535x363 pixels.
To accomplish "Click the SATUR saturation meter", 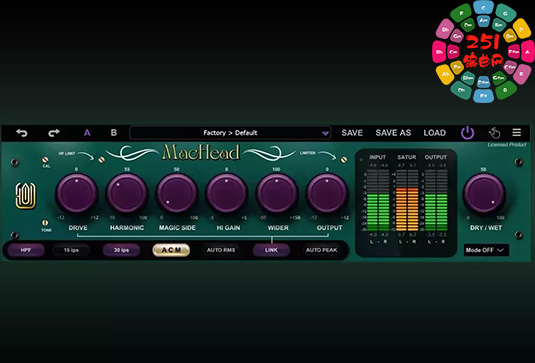I will (407, 200).
